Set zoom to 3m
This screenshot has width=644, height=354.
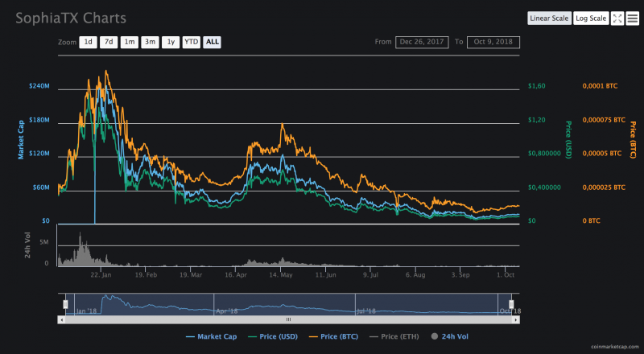coord(150,42)
